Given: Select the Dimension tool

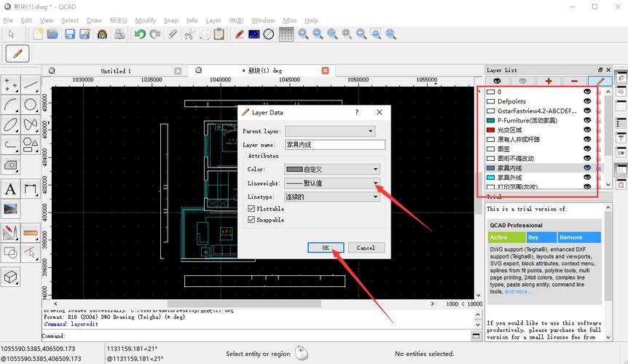Looking at the screenshot, I should point(31,189).
